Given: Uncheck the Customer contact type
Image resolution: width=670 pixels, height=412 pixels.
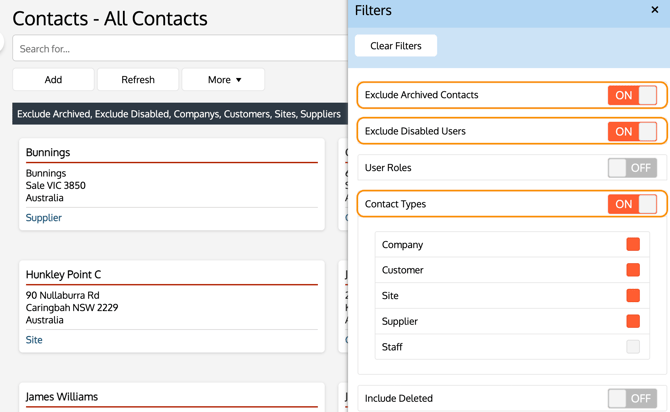Looking at the screenshot, I should (x=633, y=270).
